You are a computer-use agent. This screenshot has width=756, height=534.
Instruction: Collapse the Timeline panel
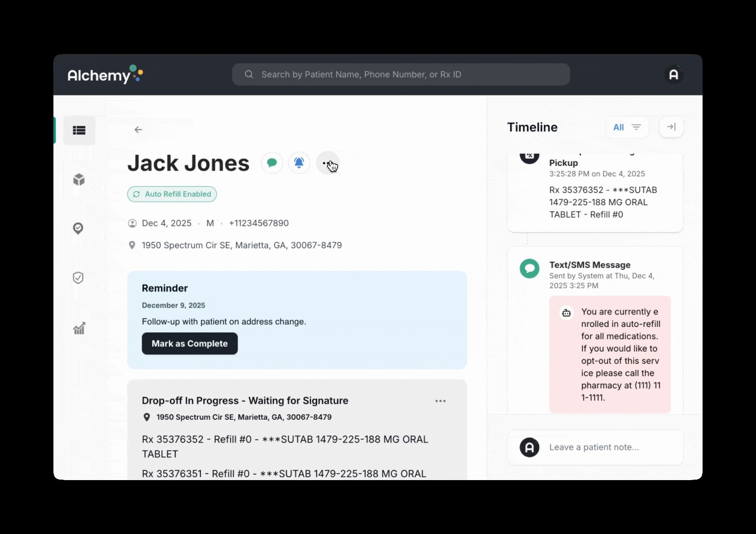[671, 127]
